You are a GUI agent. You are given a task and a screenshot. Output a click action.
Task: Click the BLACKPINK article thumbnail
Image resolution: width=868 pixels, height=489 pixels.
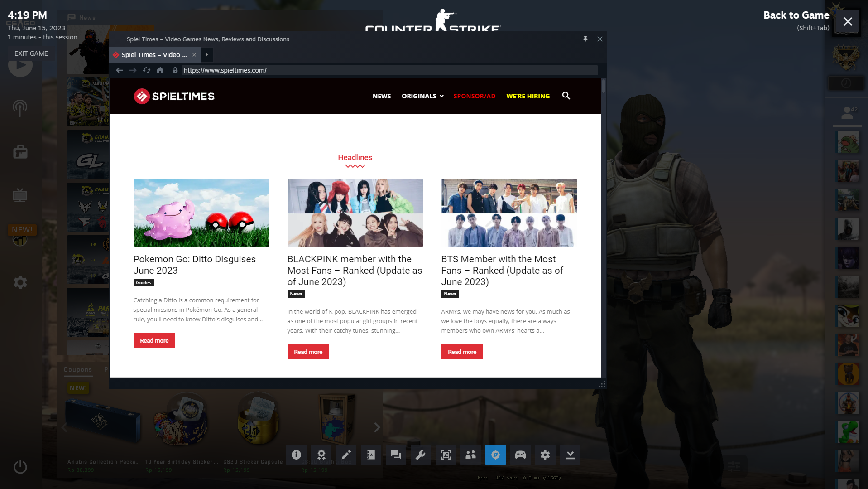click(355, 213)
